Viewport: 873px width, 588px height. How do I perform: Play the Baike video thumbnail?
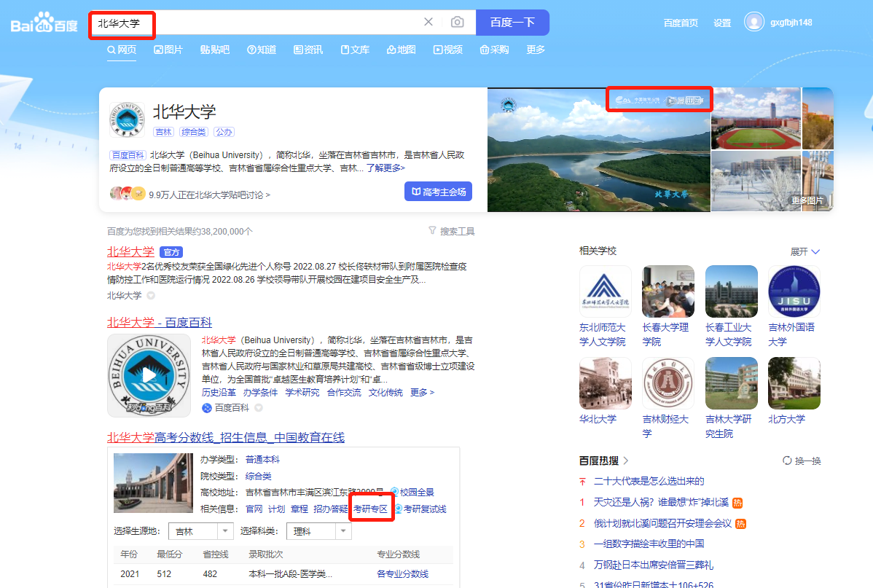point(149,375)
